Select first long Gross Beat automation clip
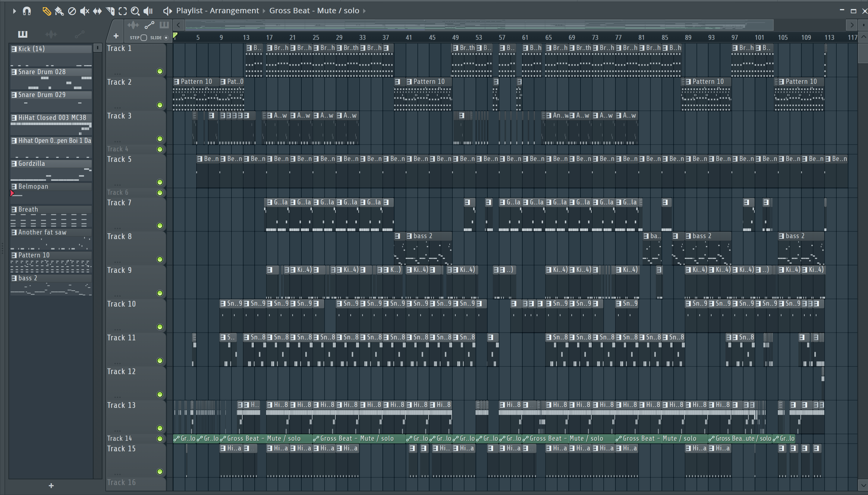The width and height of the screenshot is (868, 495). [266, 439]
